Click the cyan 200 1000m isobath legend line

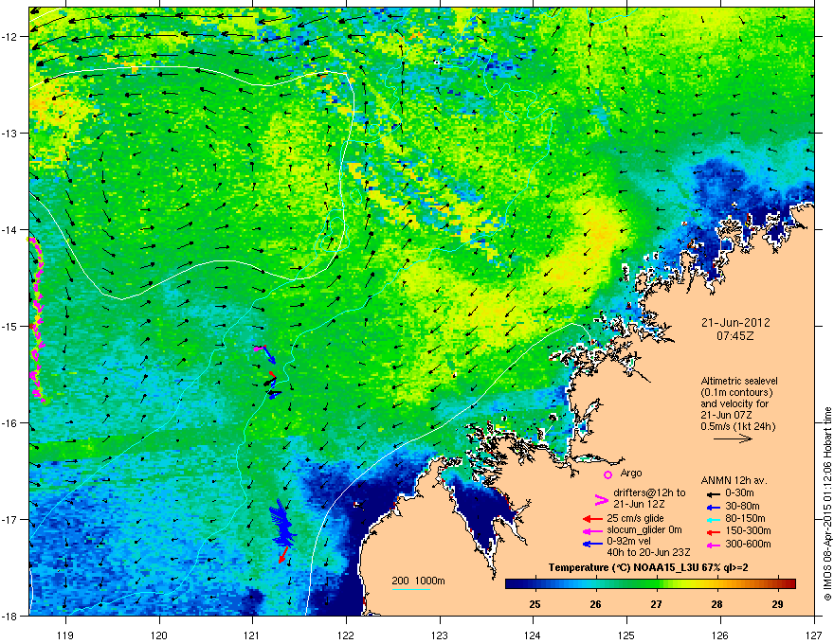click(x=410, y=589)
